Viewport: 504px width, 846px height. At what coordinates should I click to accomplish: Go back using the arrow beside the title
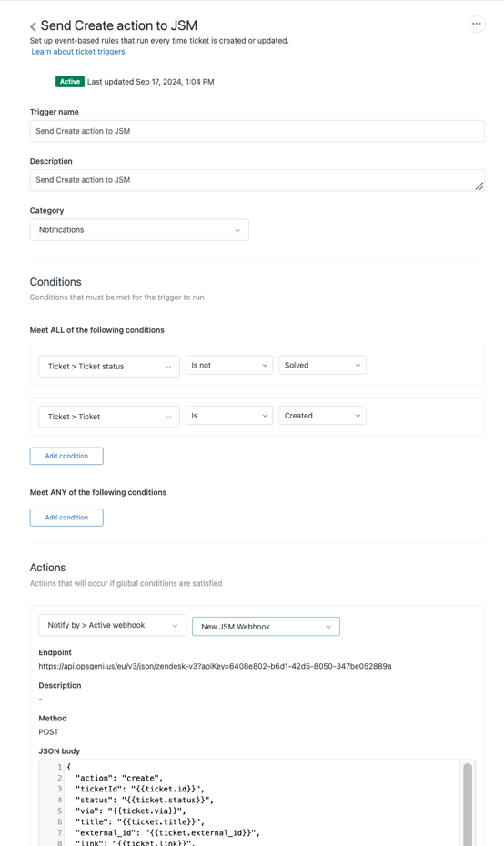pyautogui.click(x=33, y=26)
